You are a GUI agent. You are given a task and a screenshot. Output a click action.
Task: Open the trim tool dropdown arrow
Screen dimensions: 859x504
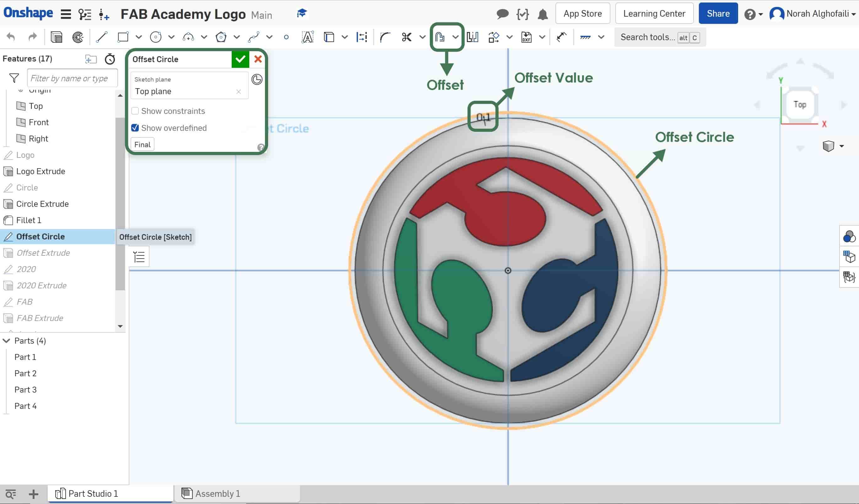click(x=422, y=37)
